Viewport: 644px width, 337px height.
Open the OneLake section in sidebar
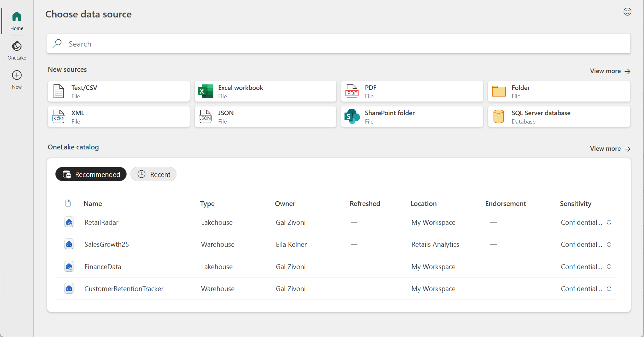point(17,50)
